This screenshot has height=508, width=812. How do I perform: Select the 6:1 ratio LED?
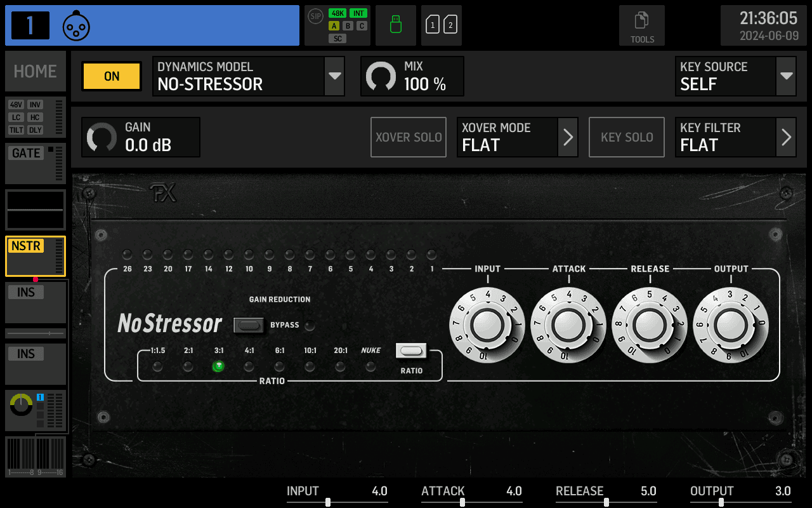click(x=279, y=366)
